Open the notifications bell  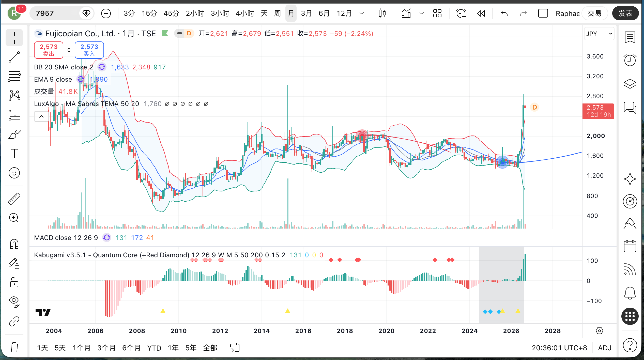coord(630,293)
